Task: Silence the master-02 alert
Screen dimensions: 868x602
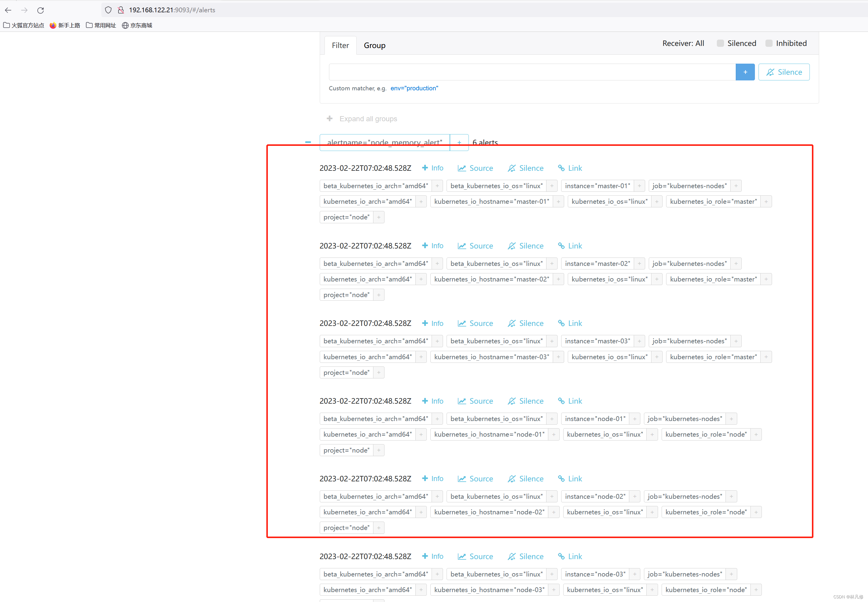Action: (x=525, y=246)
